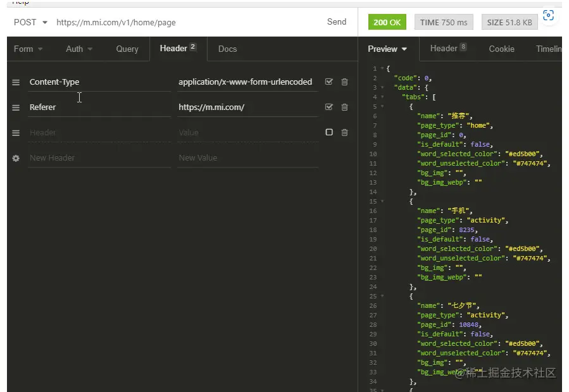Click "name": "七夕节" on line 26
Viewport: 569px width, 392px height.
pyautogui.click(x=448, y=305)
